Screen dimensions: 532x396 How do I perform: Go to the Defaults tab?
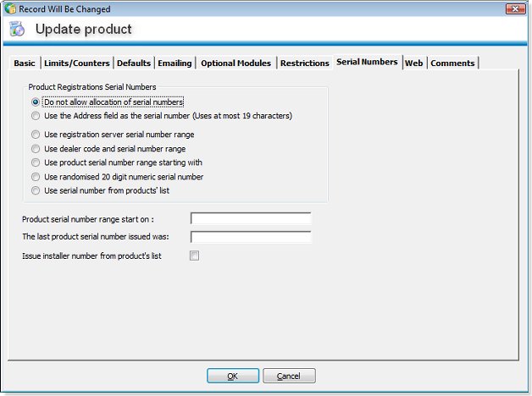[134, 63]
